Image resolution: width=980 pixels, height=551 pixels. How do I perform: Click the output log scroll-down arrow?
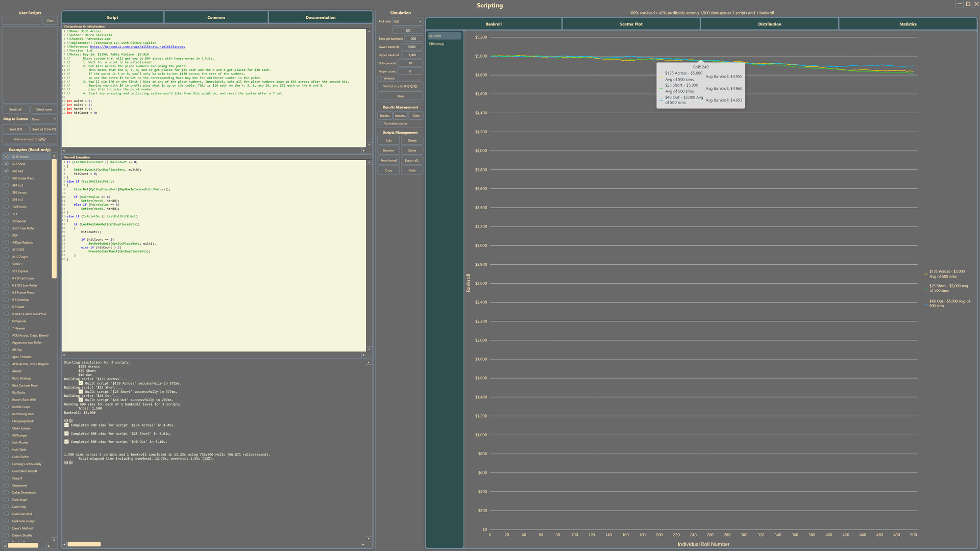coord(369,538)
